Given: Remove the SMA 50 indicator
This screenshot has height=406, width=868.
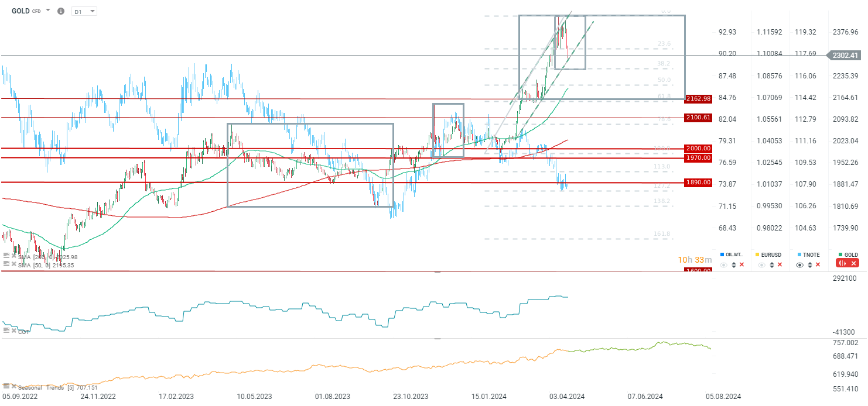Looking at the screenshot, I should [14, 263].
